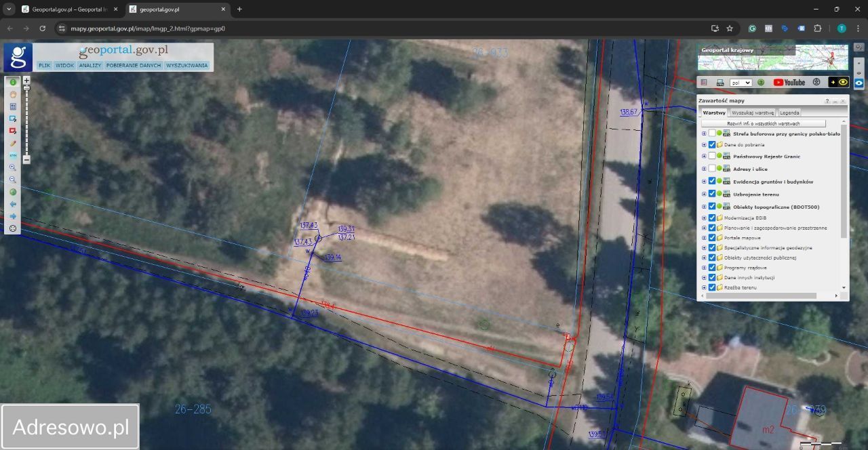The height and width of the screenshot is (450, 868).
Task: Open the WIDOK menu
Action: tap(64, 66)
